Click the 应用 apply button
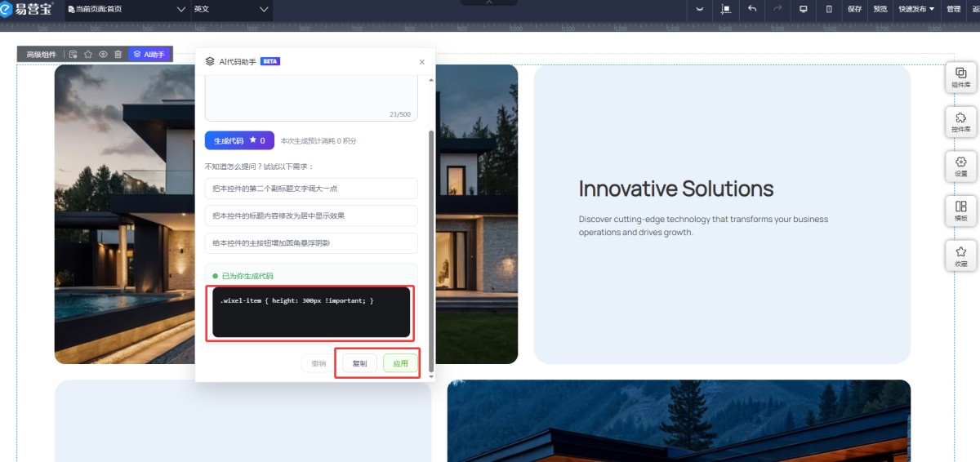Screen dimensions: 980x462 [x=400, y=363]
